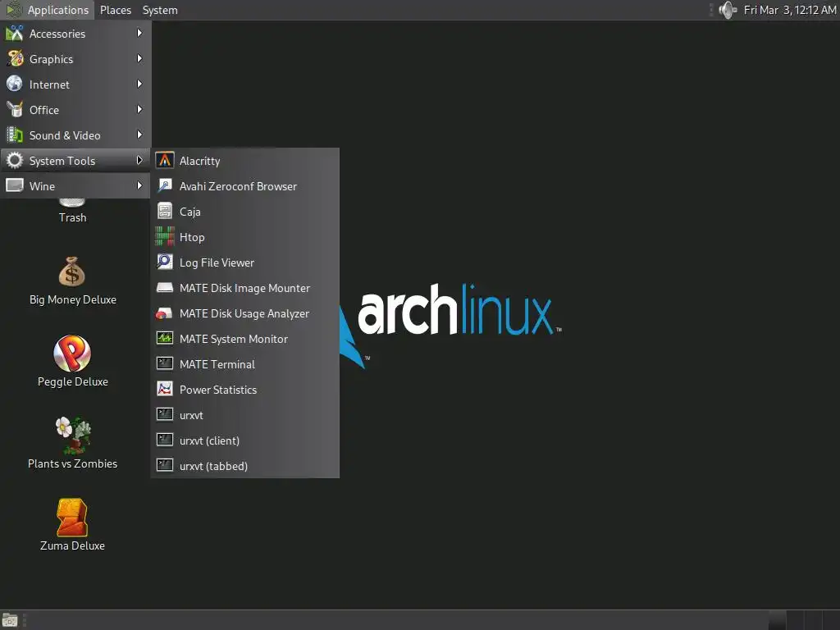This screenshot has width=840, height=630.
Task: Click the Sound & Video film icon
Action: 15,135
